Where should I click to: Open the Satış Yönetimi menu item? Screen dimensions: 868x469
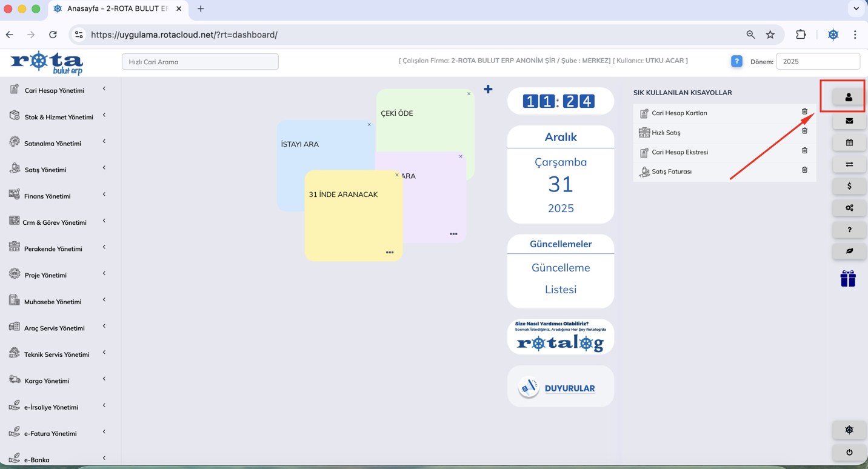click(x=45, y=170)
